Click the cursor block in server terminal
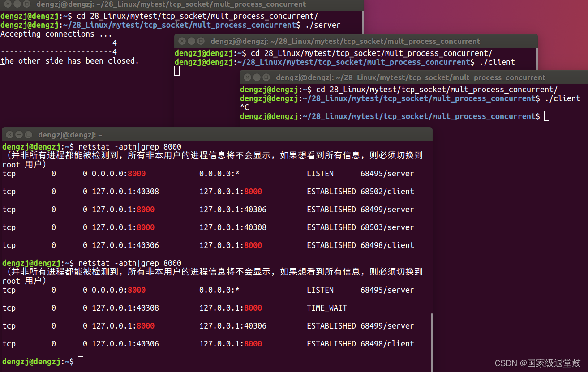This screenshot has width=588, height=372. [x=3, y=69]
